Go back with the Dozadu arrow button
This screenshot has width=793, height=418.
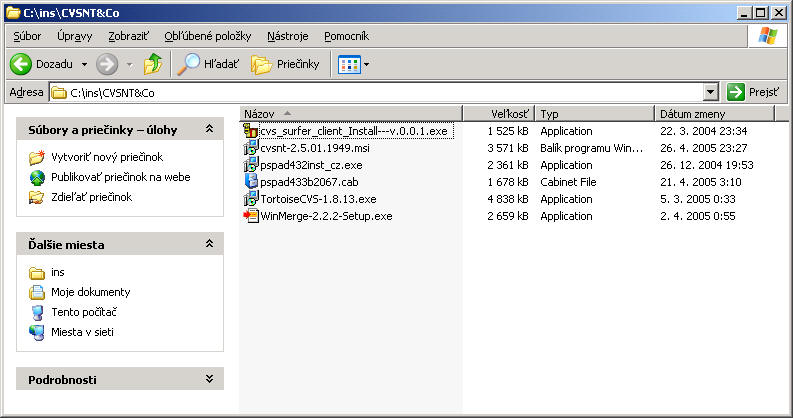pyautogui.click(x=21, y=64)
